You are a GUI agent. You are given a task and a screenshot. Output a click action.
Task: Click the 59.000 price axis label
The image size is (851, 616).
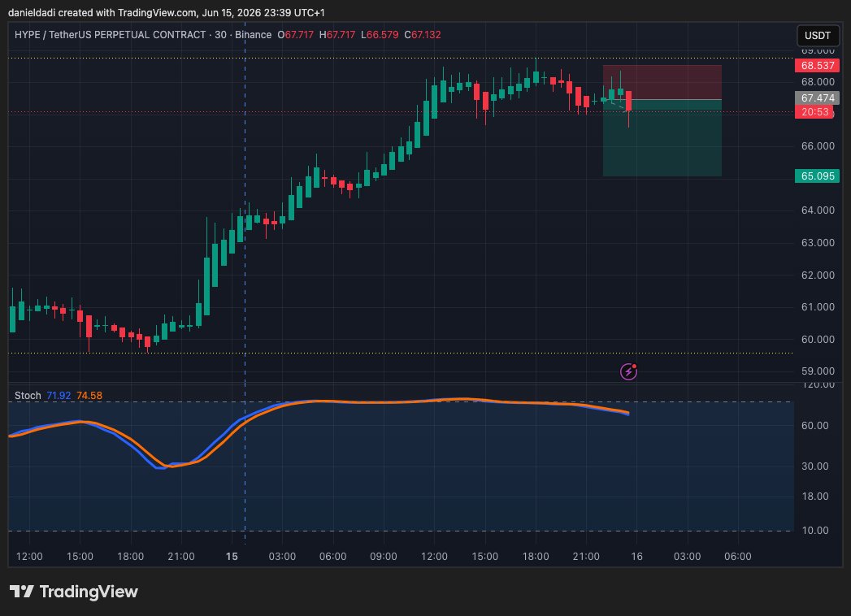click(818, 371)
